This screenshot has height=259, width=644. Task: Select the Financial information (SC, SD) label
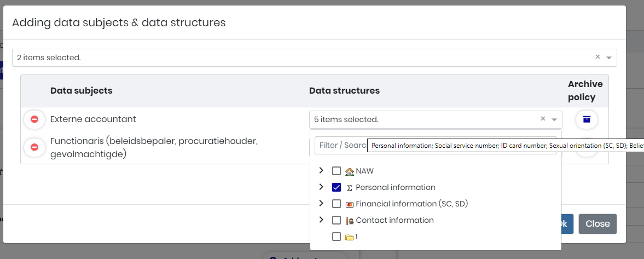[412, 204]
